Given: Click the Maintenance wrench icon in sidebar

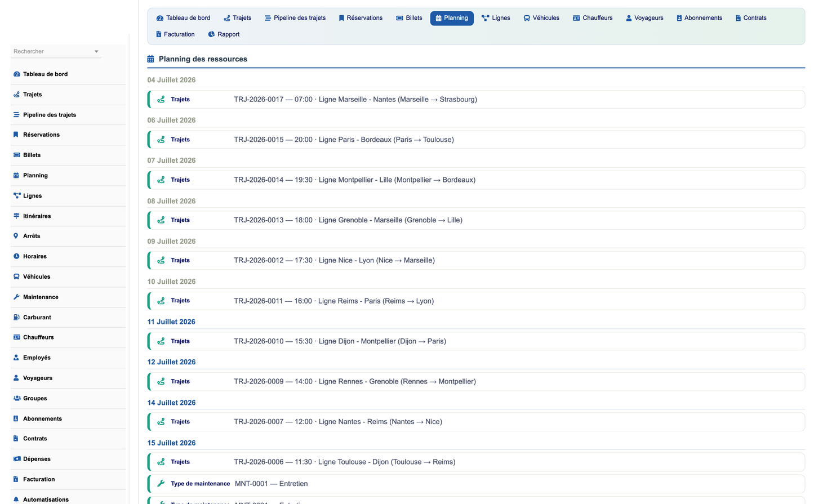Looking at the screenshot, I should point(16,297).
